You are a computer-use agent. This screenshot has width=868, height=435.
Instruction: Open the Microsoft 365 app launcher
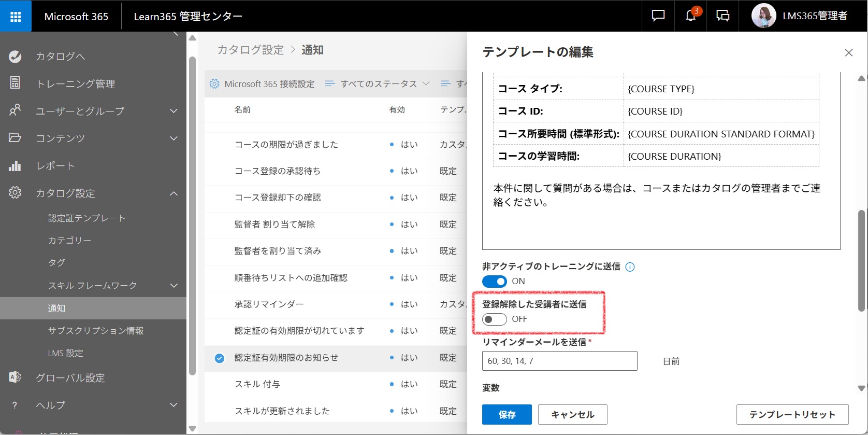(16, 16)
